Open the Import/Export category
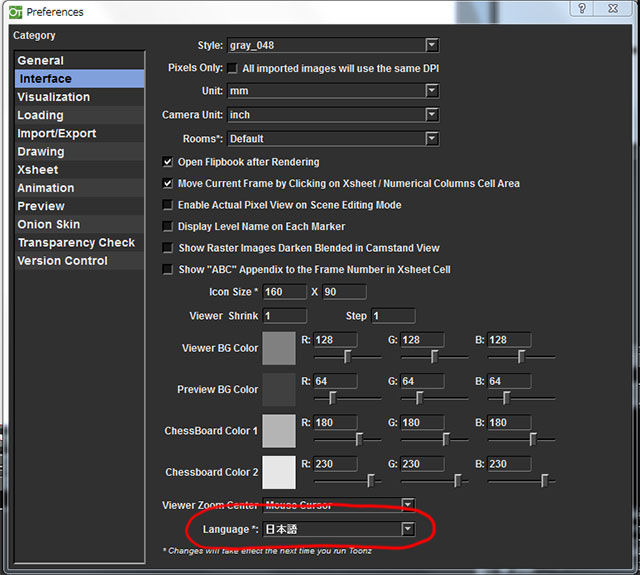This screenshot has height=575, width=640. coord(80,133)
